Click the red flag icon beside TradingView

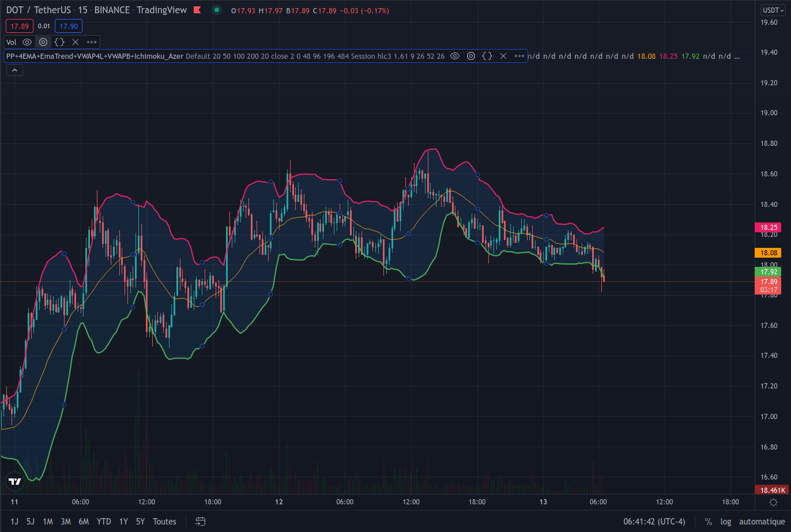197,10
